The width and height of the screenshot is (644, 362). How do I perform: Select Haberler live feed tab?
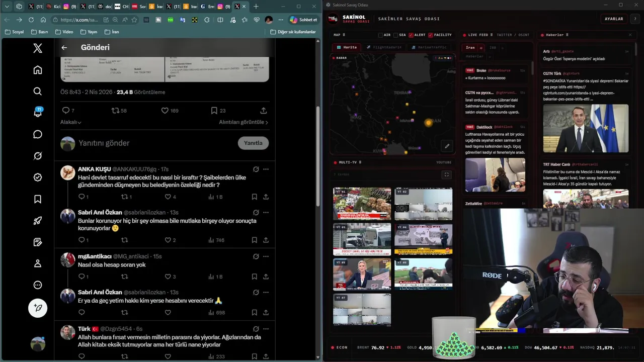pos(474,56)
